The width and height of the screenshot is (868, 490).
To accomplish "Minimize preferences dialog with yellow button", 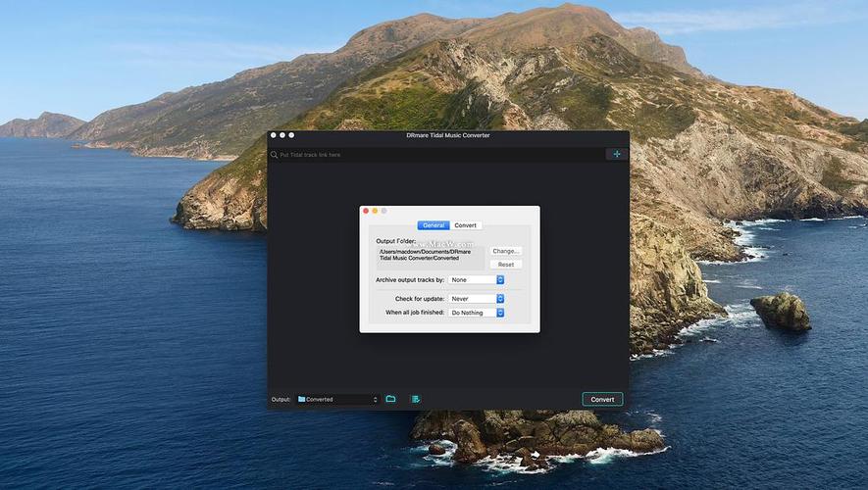I will (x=375, y=211).
